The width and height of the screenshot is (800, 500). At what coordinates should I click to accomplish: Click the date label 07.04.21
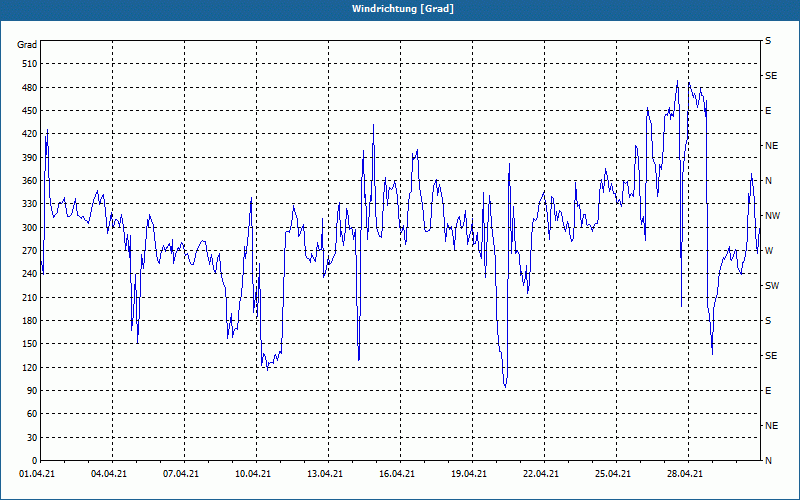point(181,474)
